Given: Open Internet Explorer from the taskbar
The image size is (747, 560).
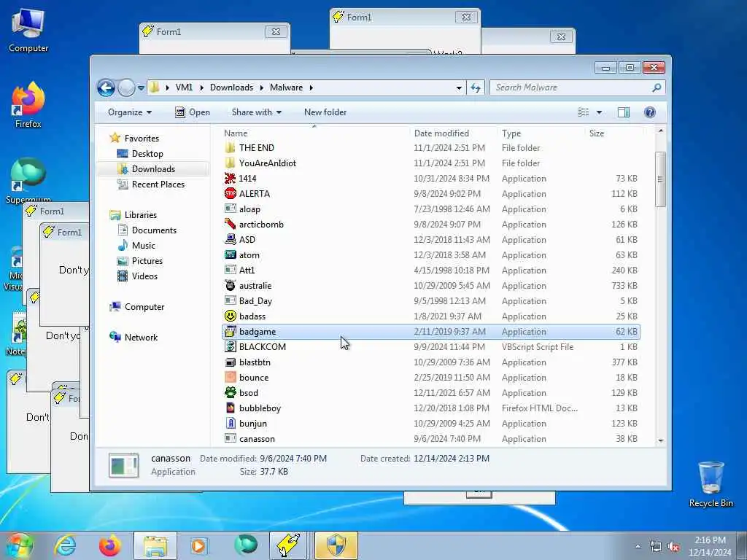Looking at the screenshot, I should click(65, 545).
